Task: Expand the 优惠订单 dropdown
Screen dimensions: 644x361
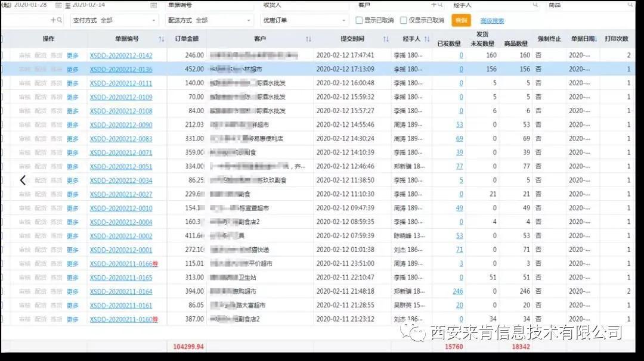Action: pos(304,18)
